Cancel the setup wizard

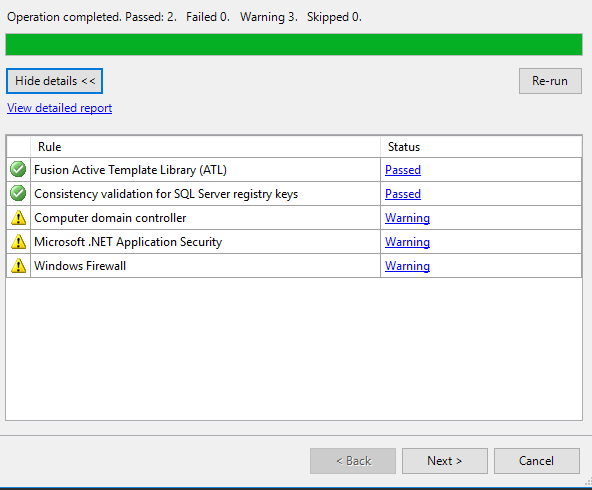(x=536, y=461)
